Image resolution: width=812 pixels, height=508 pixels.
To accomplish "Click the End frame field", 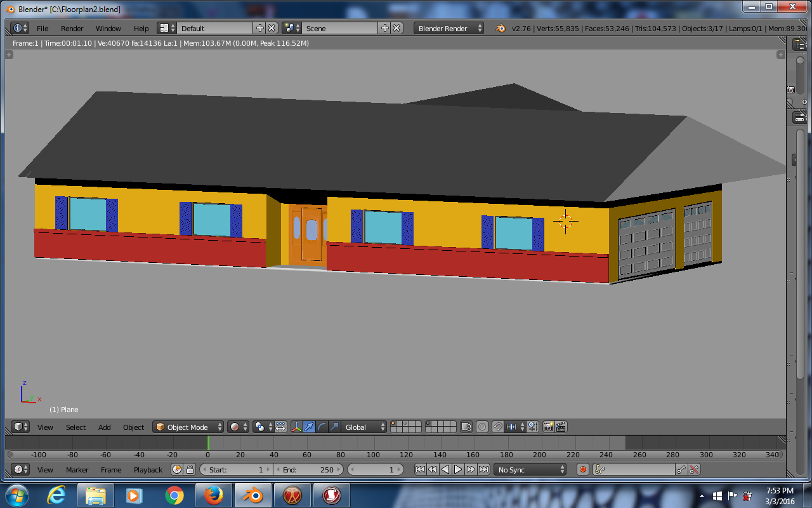I will (x=308, y=469).
